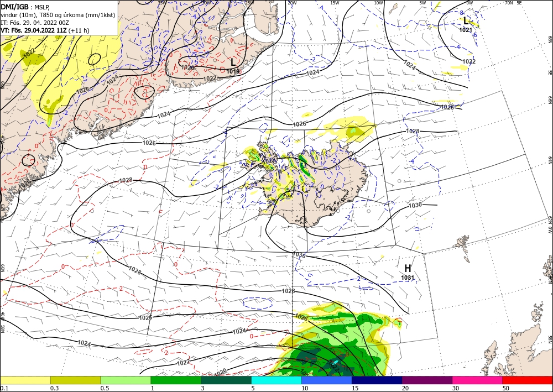Click the 15W longitude label
This screenshot has width=553, height=392.
pos(335,3)
